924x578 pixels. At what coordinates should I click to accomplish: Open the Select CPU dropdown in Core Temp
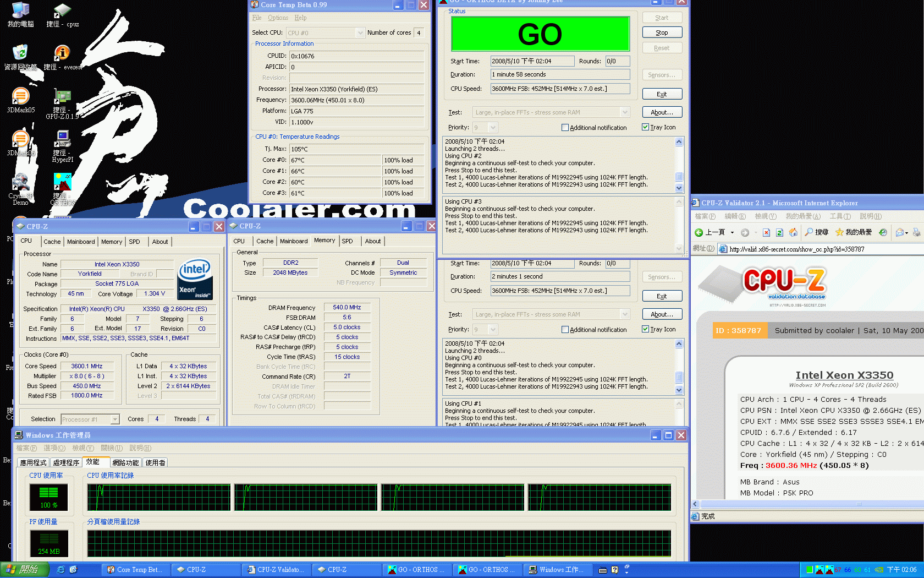(360, 33)
